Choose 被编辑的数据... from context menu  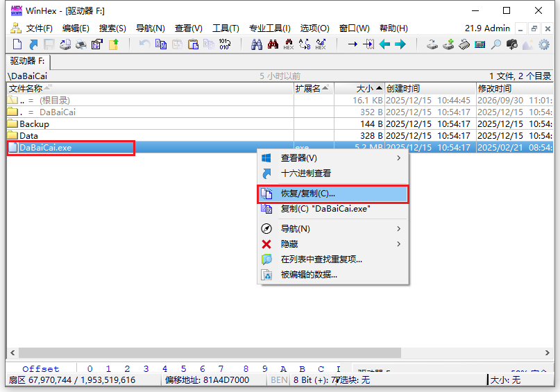(333, 275)
